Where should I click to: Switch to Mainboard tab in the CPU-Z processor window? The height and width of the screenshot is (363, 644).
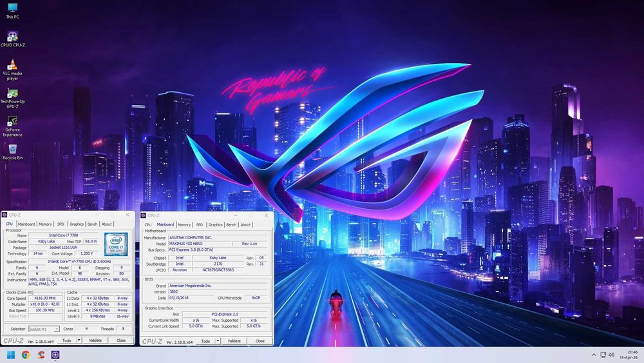26,224
